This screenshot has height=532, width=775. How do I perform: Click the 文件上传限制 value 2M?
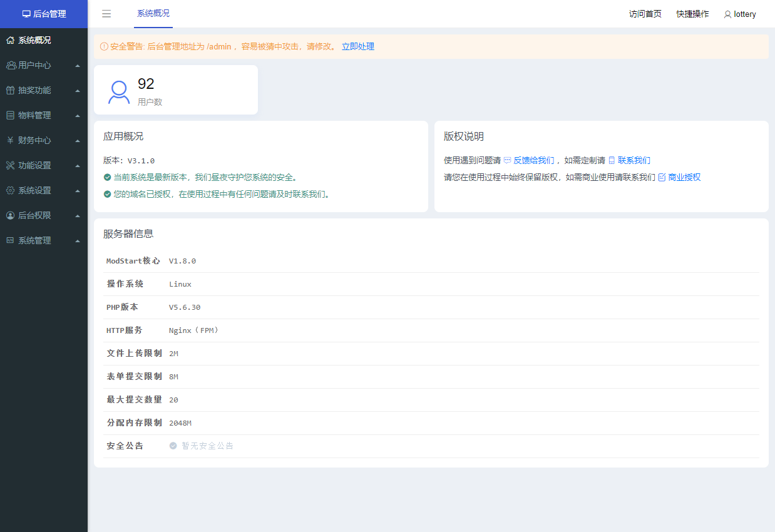(173, 354)
